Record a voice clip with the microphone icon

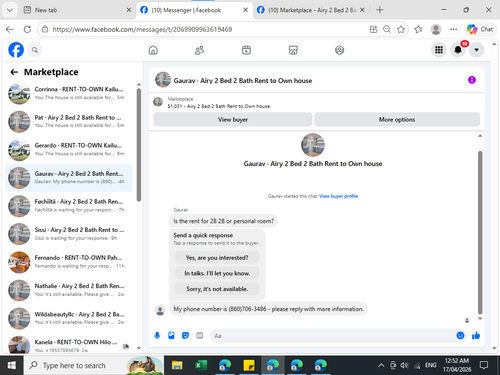click(x=157, y=335)
